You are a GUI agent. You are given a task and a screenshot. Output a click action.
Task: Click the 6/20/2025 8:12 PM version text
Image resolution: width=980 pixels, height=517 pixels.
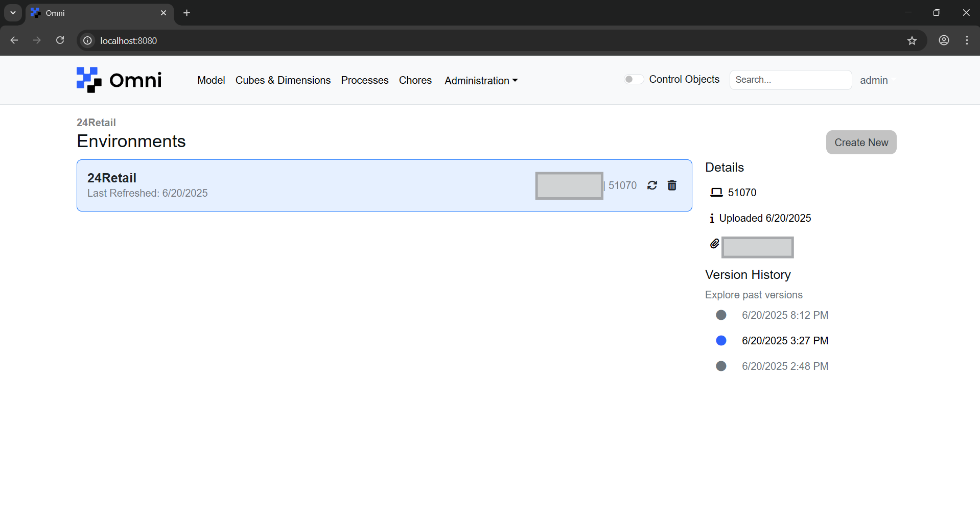tap(785, 315)
